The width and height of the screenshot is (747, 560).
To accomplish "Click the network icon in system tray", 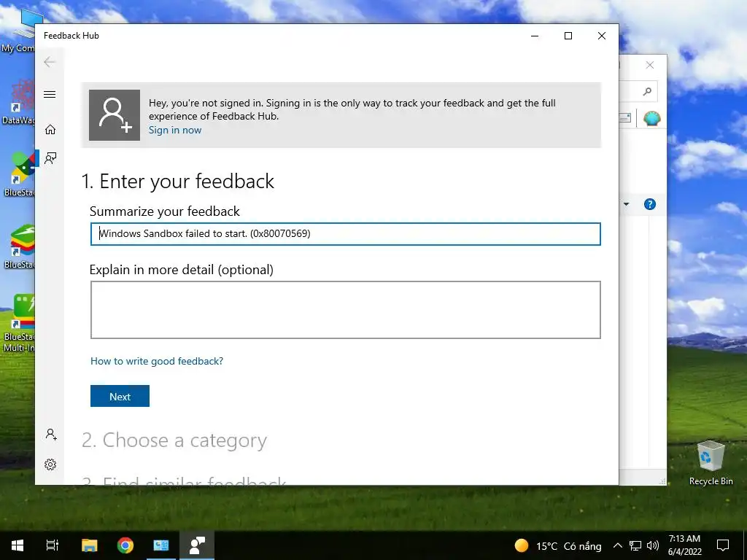I will [635, 545].
